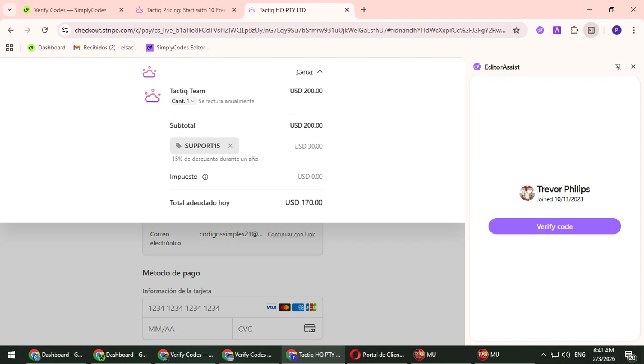Open the notification center icon
Viewport: 644px width, 364px height.
click(x=630, y=355)
